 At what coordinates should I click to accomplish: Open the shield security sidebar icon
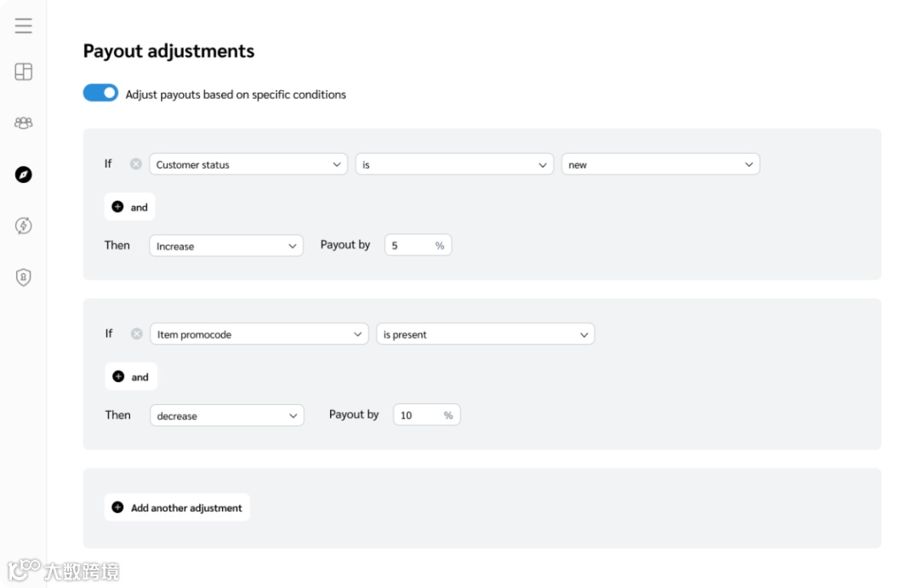click(x=24, y=277)
